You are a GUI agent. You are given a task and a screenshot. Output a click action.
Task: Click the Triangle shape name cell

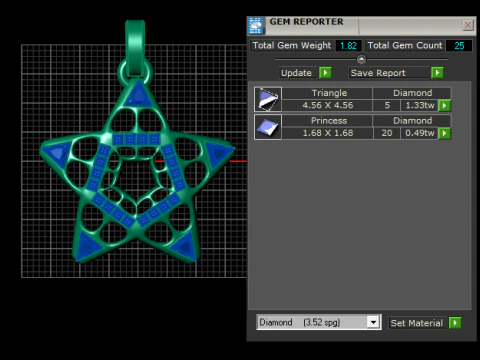[327, 93]
